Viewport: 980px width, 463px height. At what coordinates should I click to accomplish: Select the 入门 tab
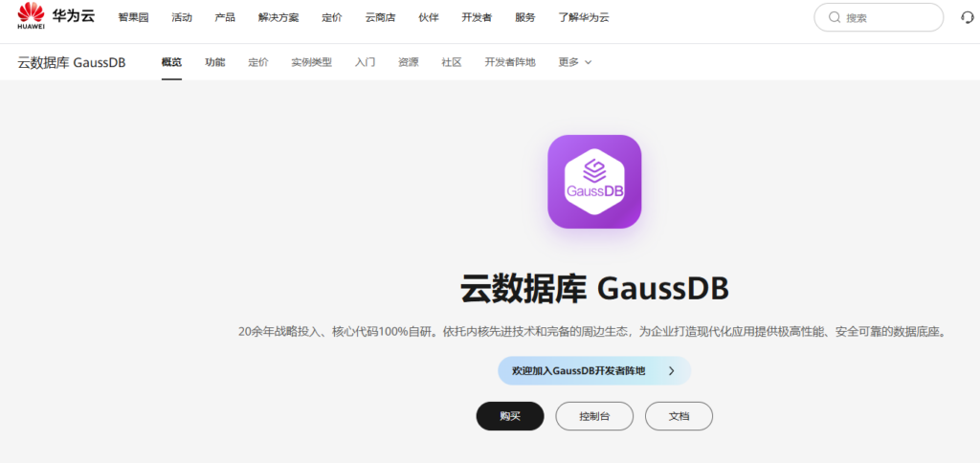coord(365,62)
